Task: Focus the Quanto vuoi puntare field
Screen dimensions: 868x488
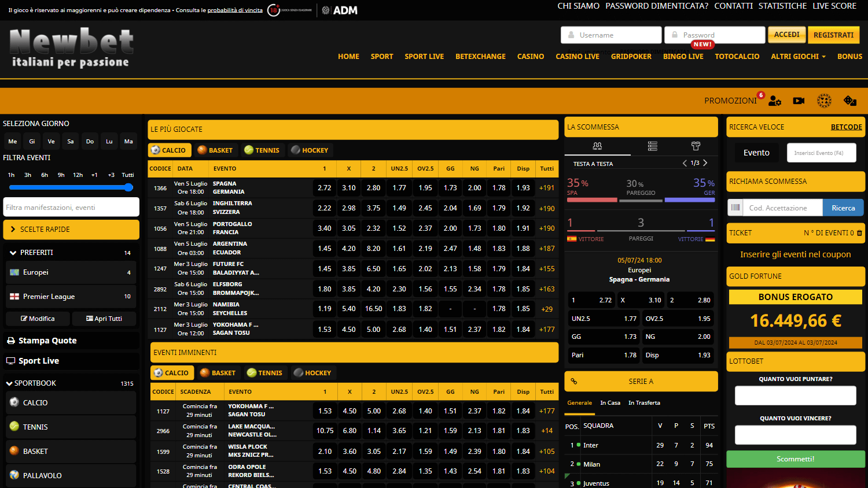Action: click(795, 395)
